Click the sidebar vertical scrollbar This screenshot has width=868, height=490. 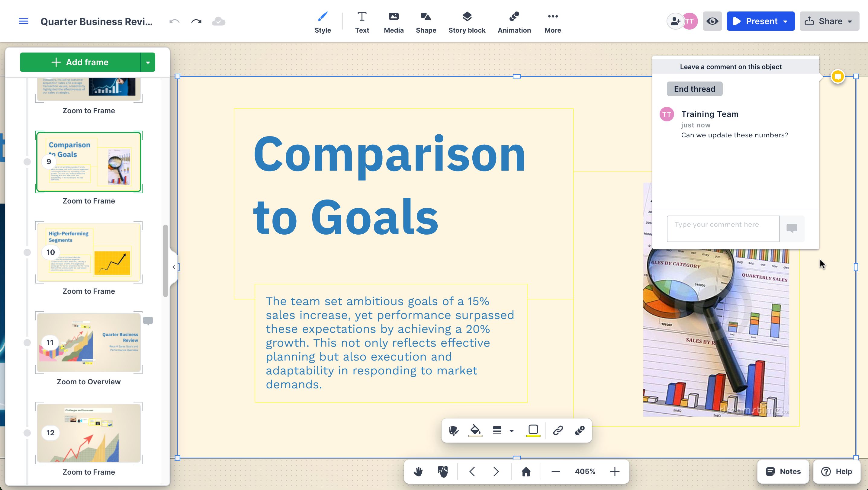(x=166, y=261)
